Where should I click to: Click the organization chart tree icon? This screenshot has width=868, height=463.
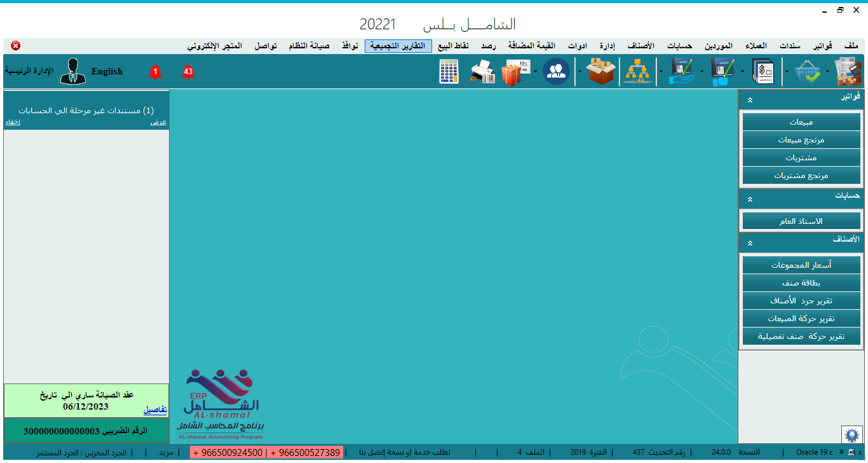pyautogui.click(x=637, y=72)
